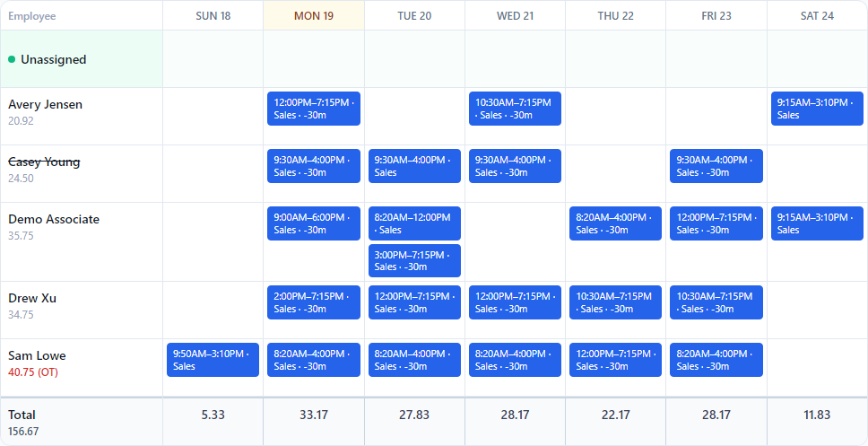Click Casey Young's empty Thursday cell

pyautogui.click(x=615, y=174)
